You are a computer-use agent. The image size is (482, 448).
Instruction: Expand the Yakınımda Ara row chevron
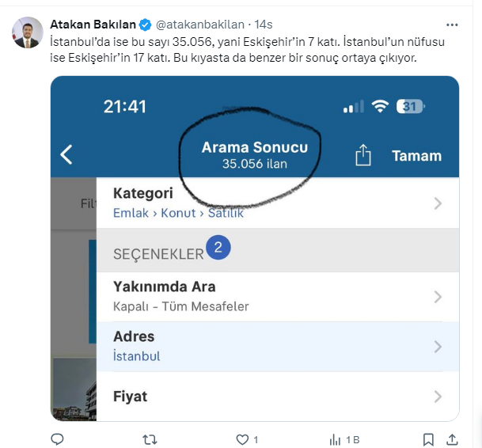click(x=438, y=297)
